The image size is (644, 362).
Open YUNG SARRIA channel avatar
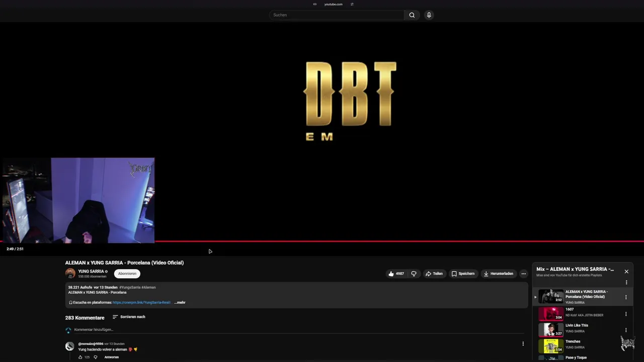(70, 274)
